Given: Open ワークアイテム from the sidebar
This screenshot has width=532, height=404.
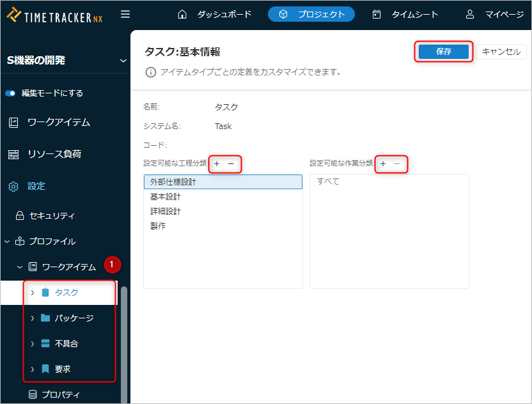Looking at the screenshot, I should pyautogui.click(x=58, y=122).
